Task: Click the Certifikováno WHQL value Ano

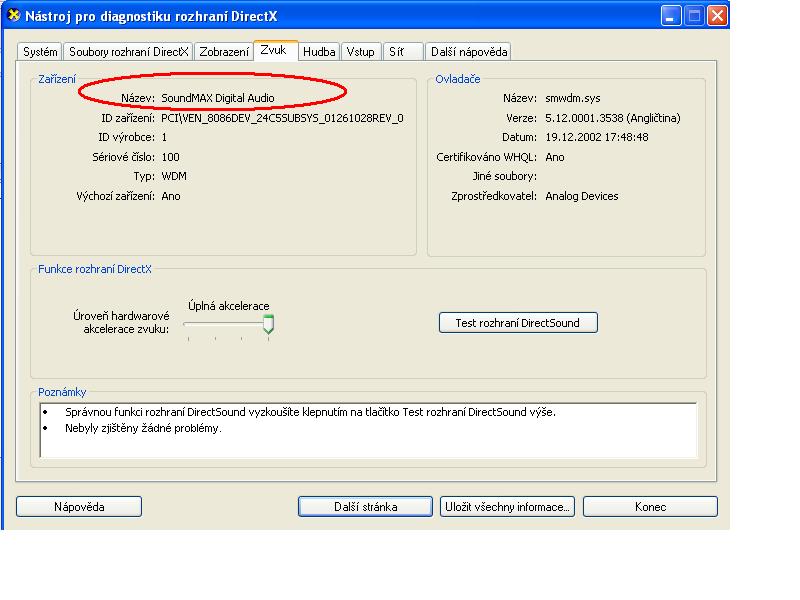Action: click(x=555, y=157)
